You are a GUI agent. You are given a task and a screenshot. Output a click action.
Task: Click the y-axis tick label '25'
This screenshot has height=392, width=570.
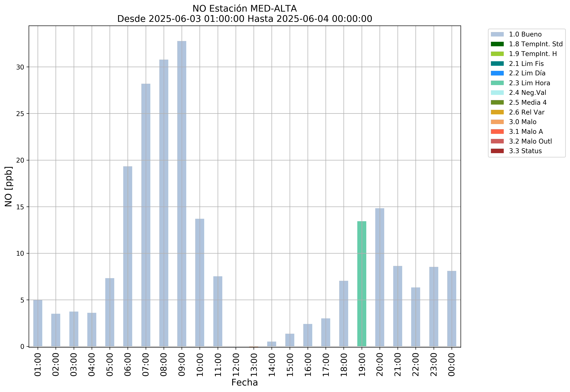click(20, 114)
